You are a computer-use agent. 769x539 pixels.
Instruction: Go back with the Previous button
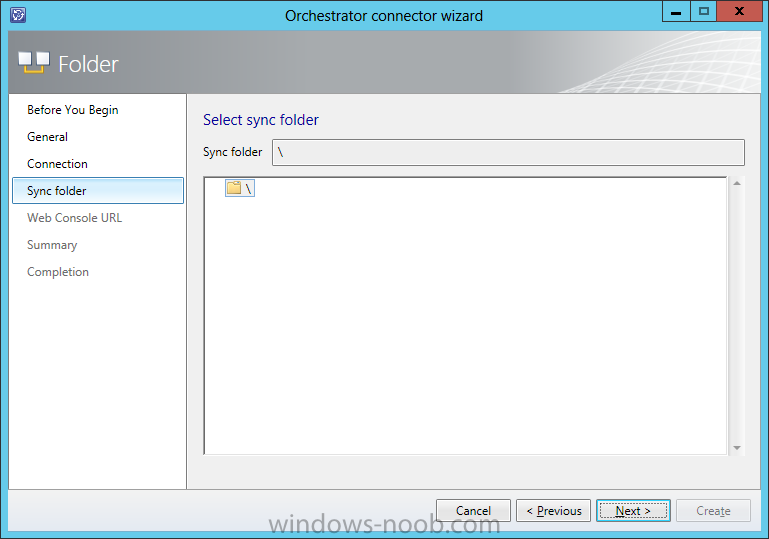coord(553,511)
